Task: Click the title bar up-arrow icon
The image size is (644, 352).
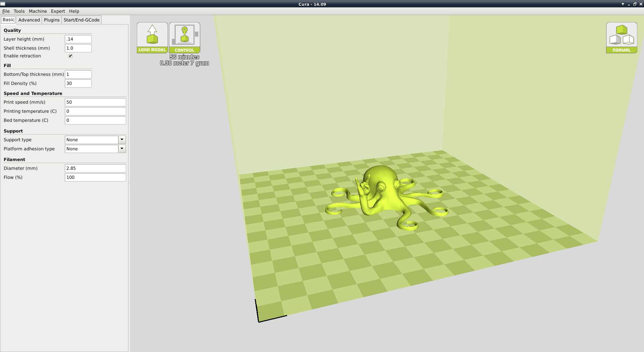Action: pyautogui.click(x=623, y=4)
